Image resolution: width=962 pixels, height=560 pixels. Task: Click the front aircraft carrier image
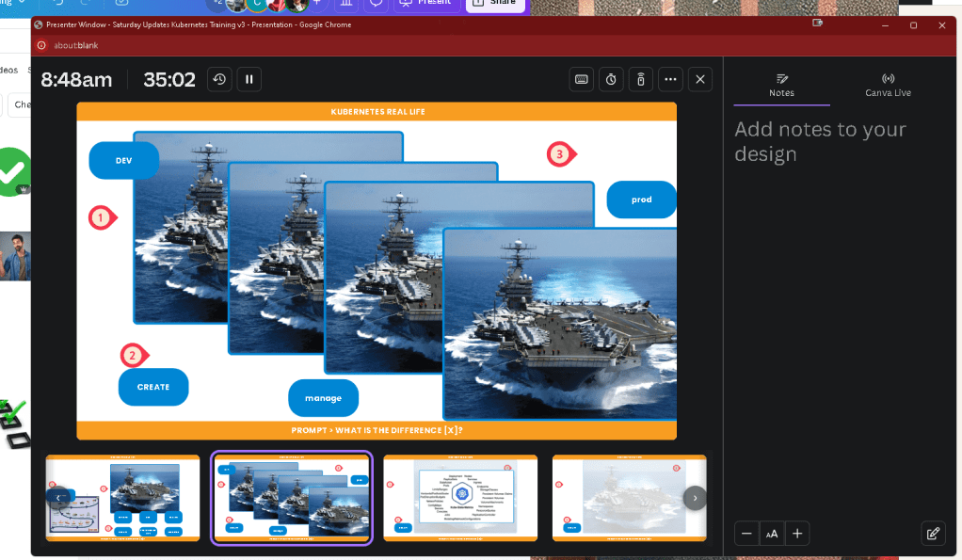coord(560,323)
